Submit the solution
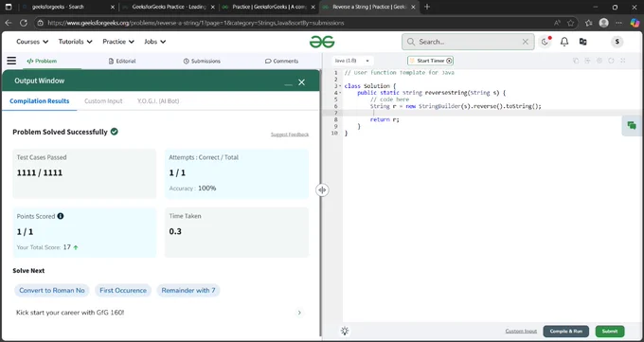 click(610, 332)
